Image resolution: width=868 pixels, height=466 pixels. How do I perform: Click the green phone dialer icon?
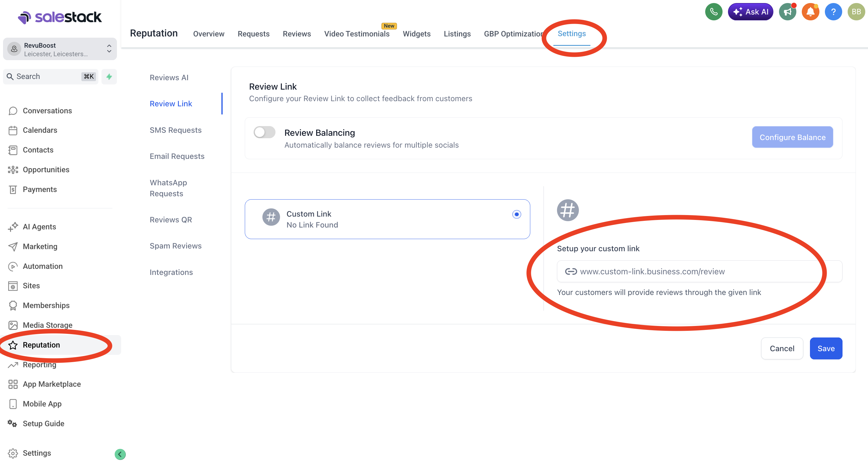coord(713,12)
